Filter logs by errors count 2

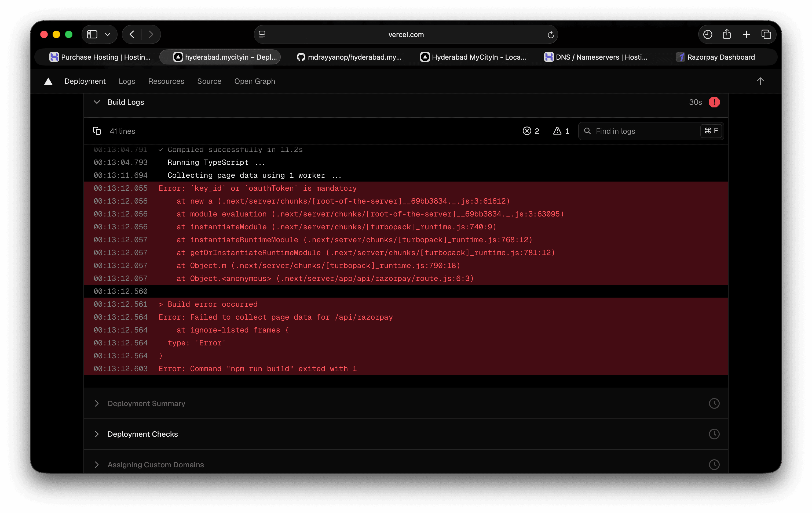pos(531,131)
